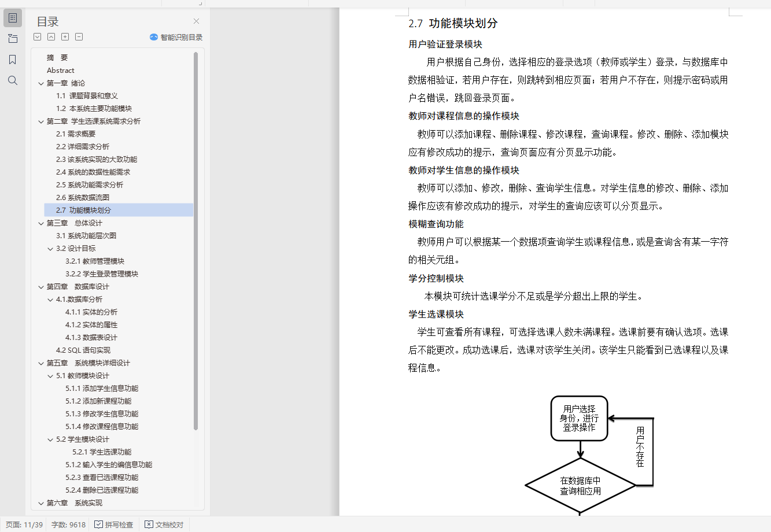Click the 页面: 11/39 page indicator
This screenshot has width=771, height=532.
[x=24, y=524]
